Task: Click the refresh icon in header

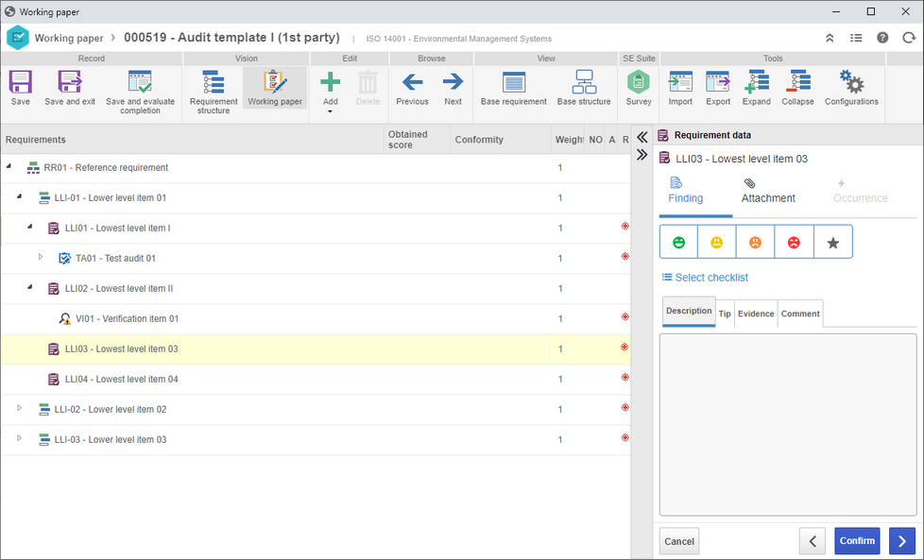Action: [x=909, y=38]
